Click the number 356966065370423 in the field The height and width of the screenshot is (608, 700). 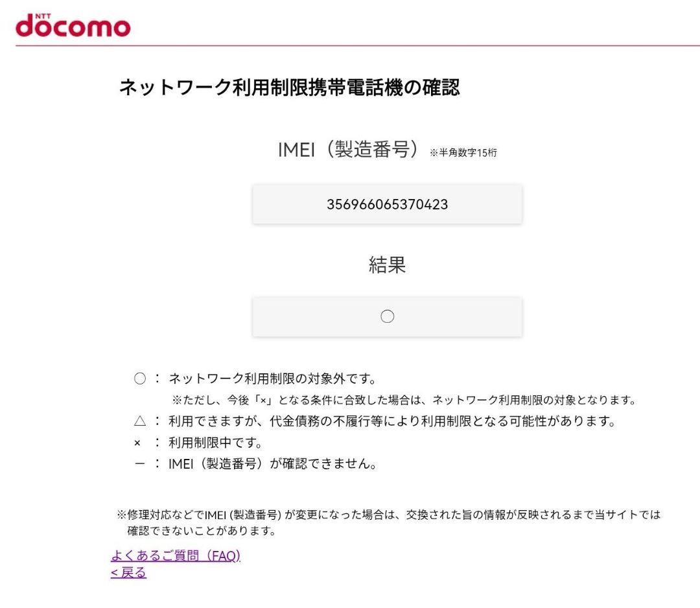pyautogui.click(x=387, y=204)
